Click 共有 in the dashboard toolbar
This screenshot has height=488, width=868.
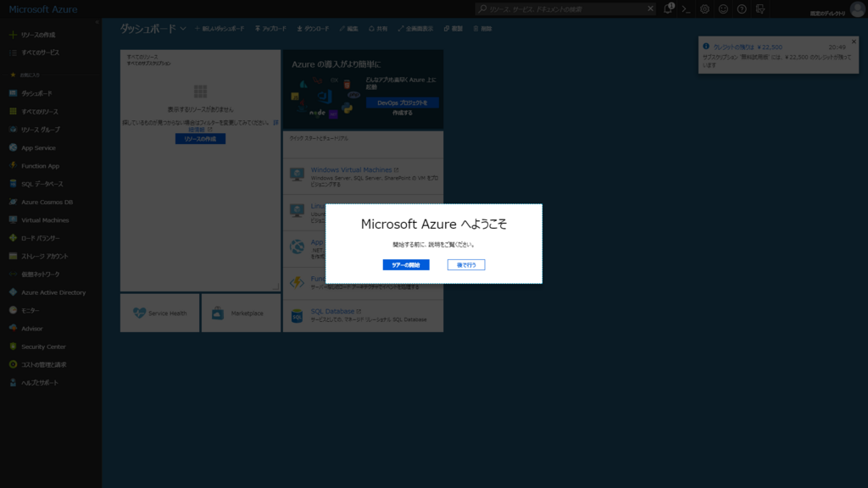click(378, 29)
